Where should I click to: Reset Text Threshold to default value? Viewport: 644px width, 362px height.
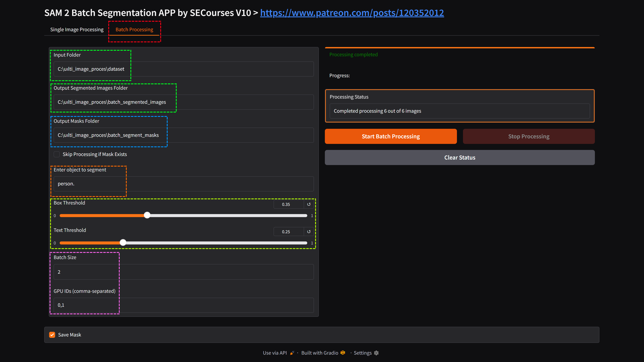point(309,232)
